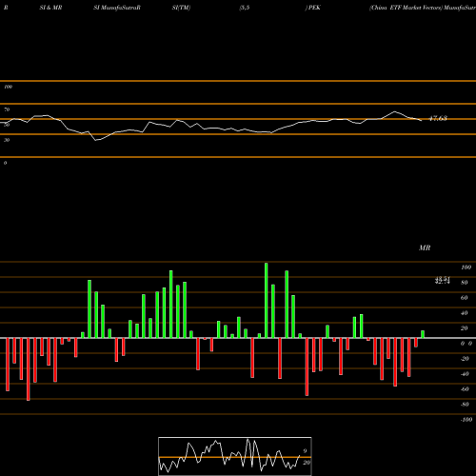476x476 pixels.
Task: Click the overlapping MR values near 80
Action: [x=443, y=280]
